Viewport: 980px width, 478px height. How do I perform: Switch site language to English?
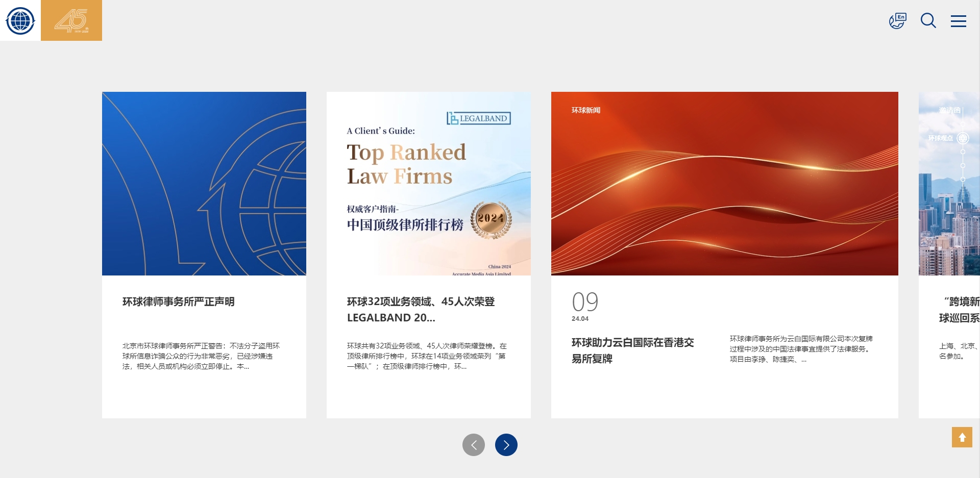tap(897, 21)
